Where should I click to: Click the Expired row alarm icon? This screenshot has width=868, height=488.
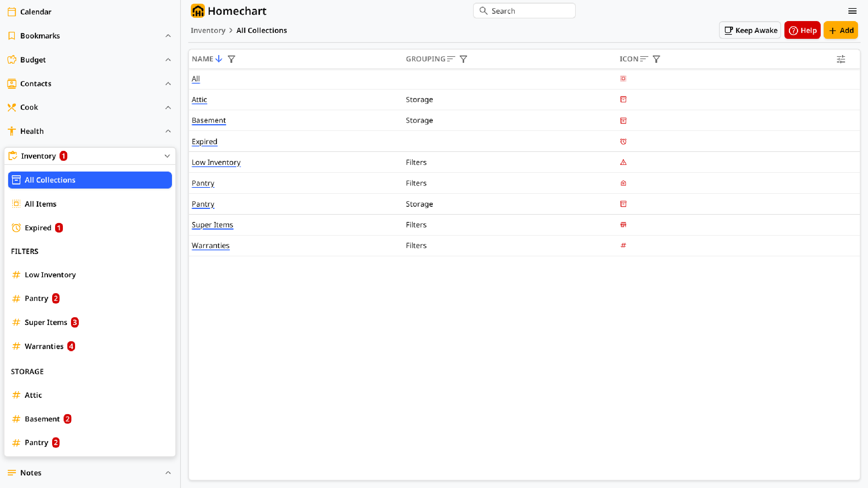coord(623,142)
